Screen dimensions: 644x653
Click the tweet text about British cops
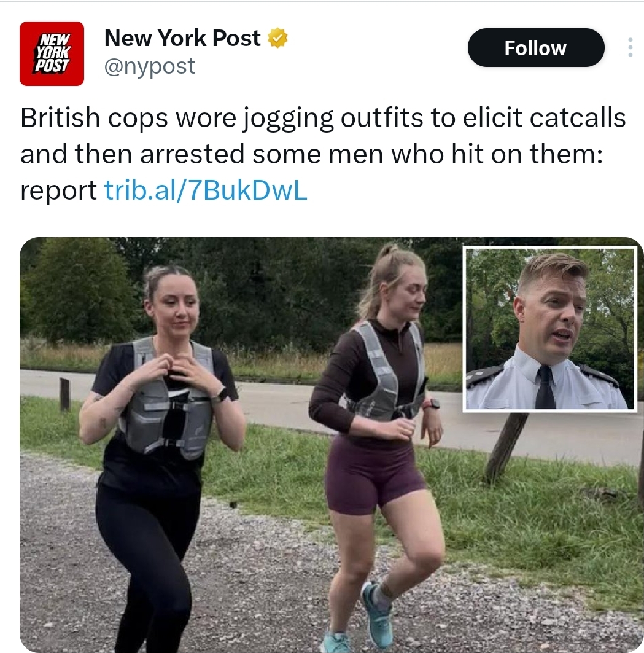click(323, 154)
